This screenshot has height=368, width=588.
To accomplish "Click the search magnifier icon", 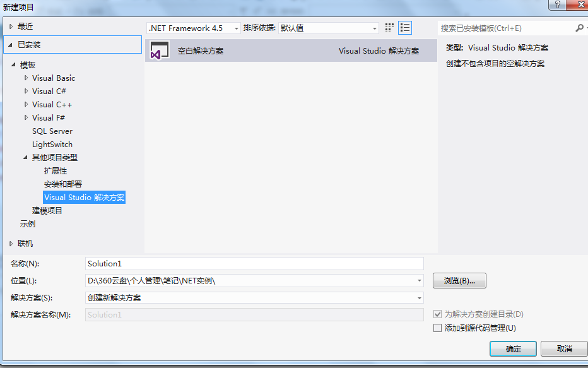I will point(579,28).
